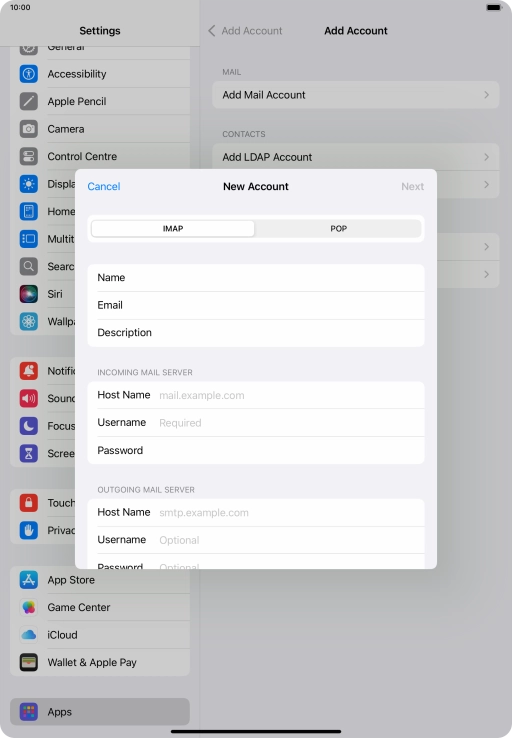Select Camera in Settings sidebar
Screen dimensions: 512x738
100,129
